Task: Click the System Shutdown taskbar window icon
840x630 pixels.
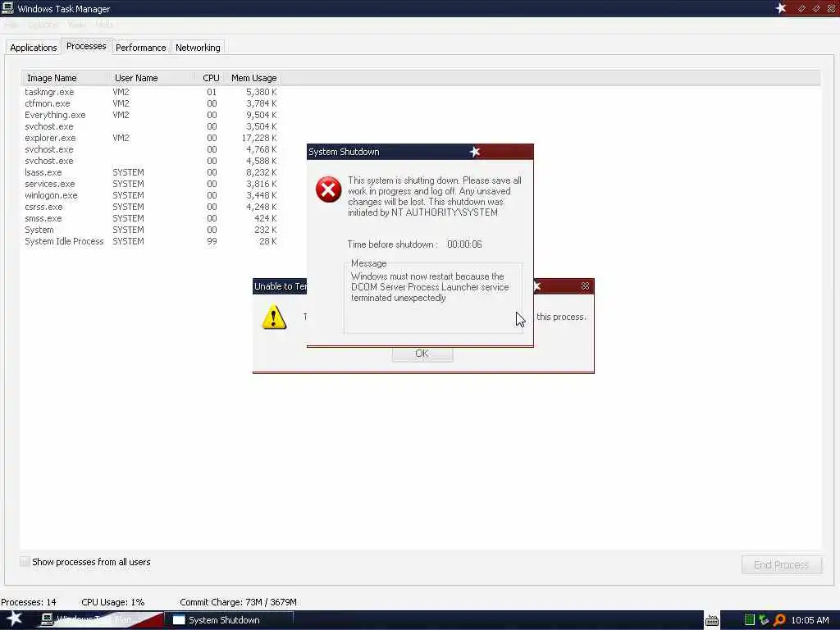Action: [179, 620]
